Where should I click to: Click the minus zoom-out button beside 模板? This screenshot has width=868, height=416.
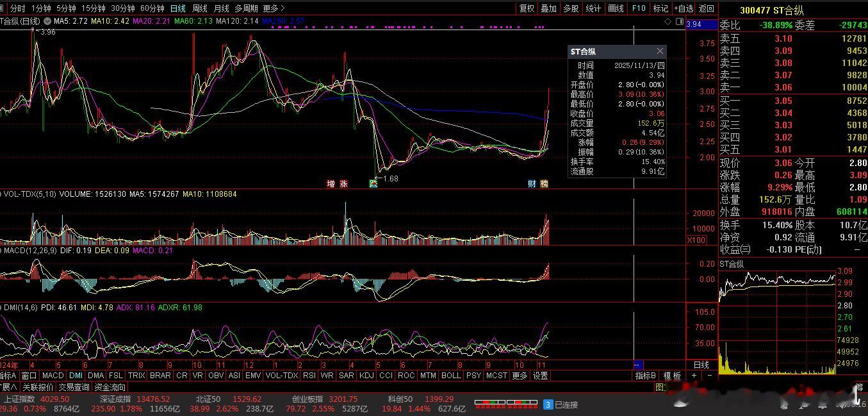pos(710,376)
